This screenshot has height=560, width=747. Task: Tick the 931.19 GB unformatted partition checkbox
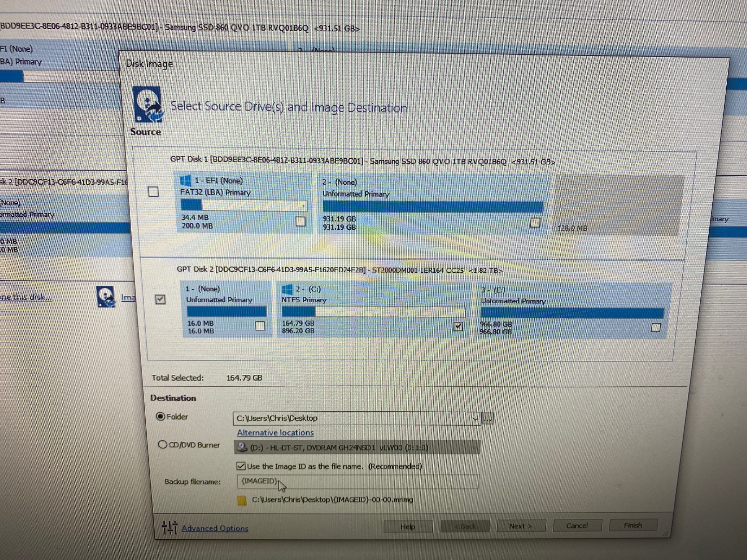pos(535,222)
